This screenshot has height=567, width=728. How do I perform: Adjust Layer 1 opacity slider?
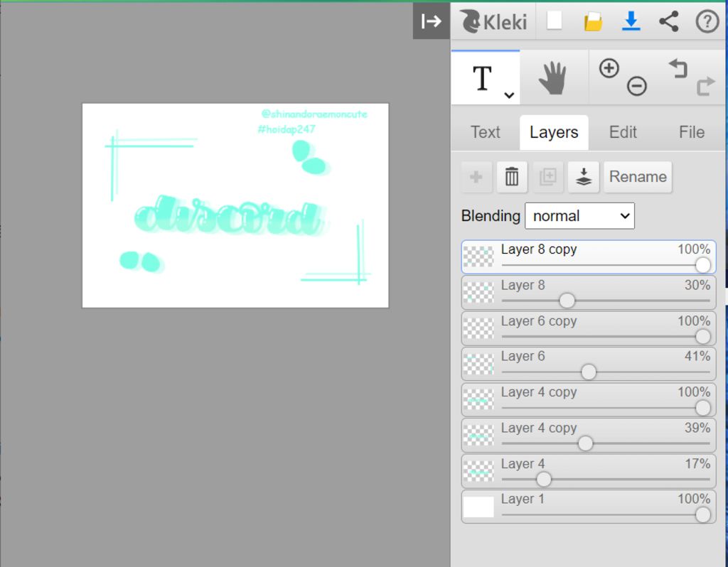(x=606, y=515)
